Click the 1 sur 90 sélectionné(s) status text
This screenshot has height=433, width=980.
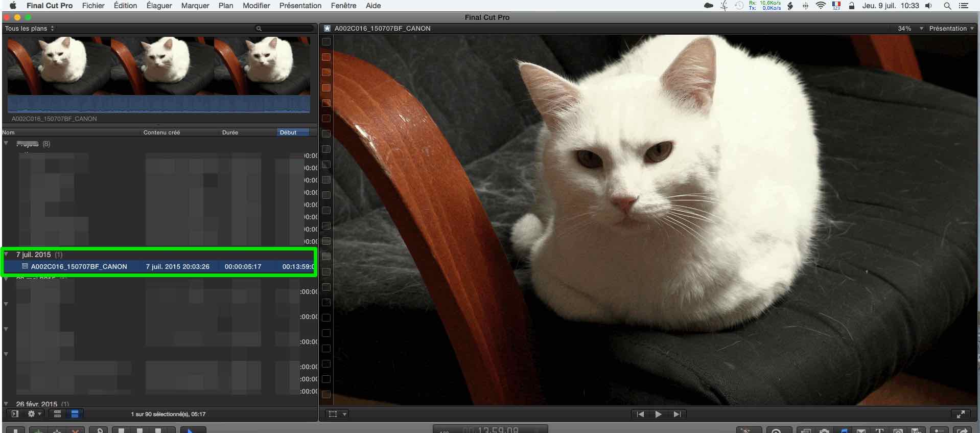click(x=168, y=414)
